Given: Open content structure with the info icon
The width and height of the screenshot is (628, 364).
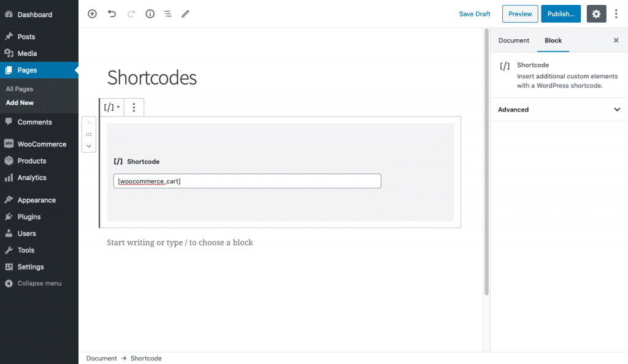Looking at the screenshot, I should (150, 13).
